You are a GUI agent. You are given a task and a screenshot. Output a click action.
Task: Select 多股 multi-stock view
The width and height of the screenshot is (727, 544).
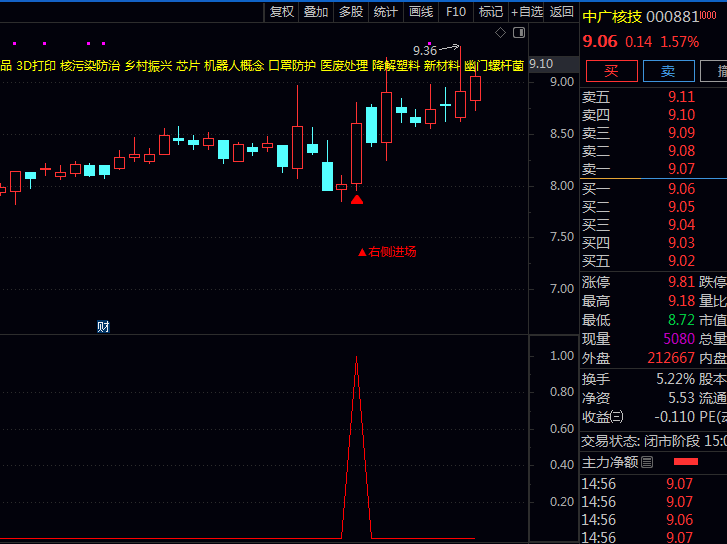351,12
